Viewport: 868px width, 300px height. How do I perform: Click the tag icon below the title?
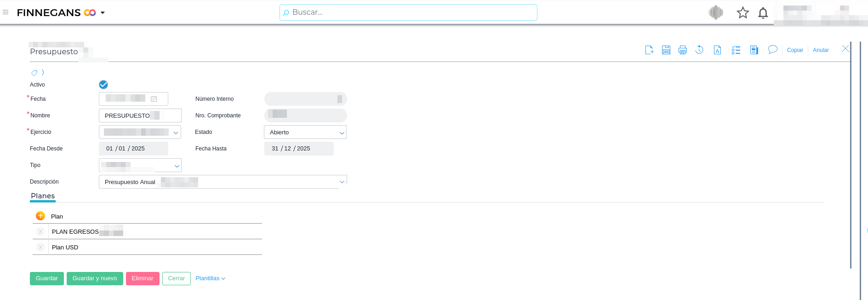pos(34,73)
